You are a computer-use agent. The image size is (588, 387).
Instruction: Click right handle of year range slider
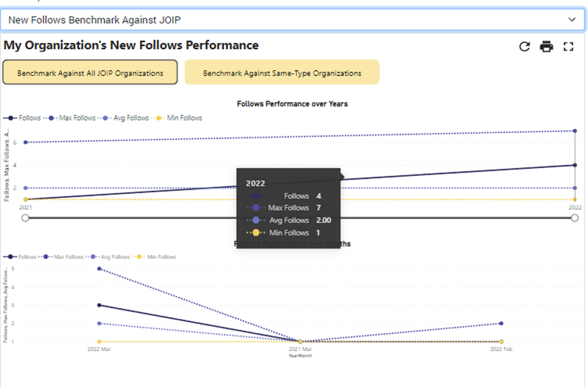click(x=575, y=217)
